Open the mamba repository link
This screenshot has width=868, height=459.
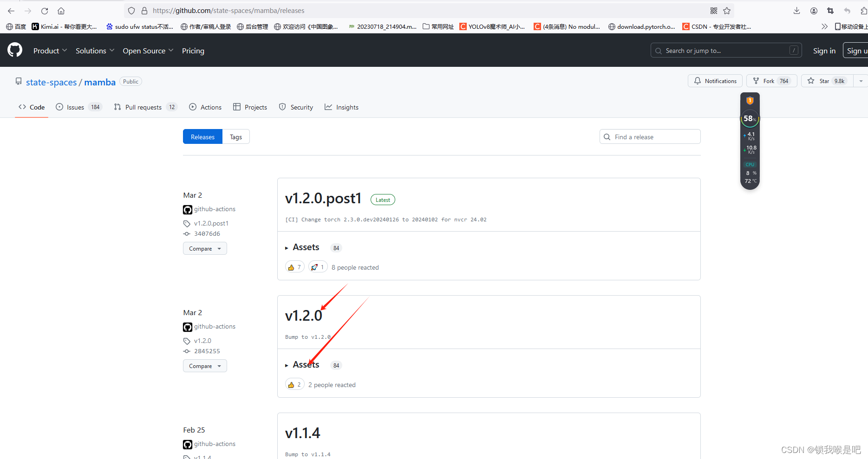click(100, 82)
